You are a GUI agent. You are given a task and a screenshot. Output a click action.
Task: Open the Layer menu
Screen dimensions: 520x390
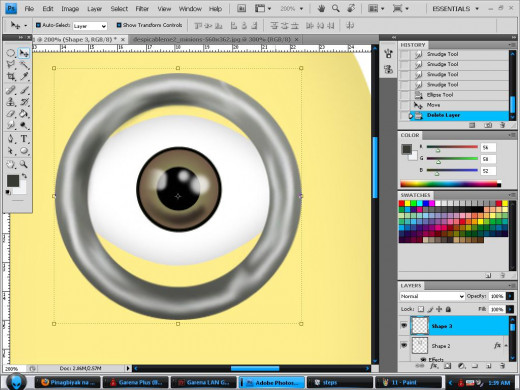coord(94,9)
